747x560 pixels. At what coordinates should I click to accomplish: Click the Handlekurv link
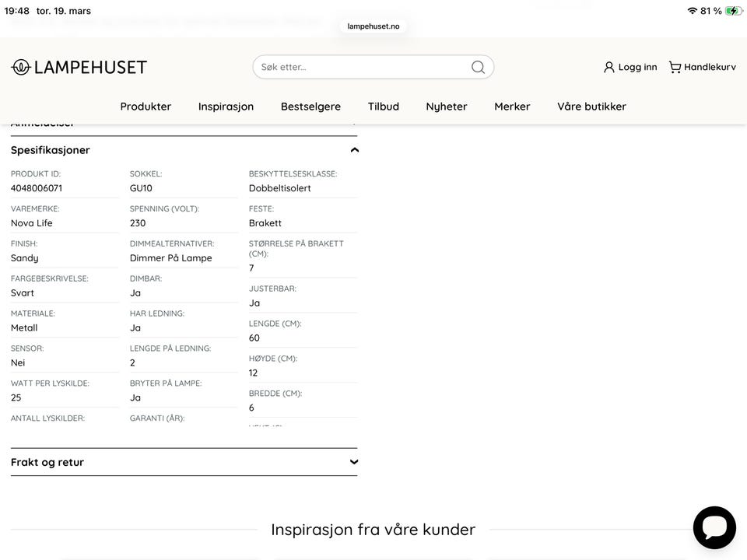click(710, 67)
